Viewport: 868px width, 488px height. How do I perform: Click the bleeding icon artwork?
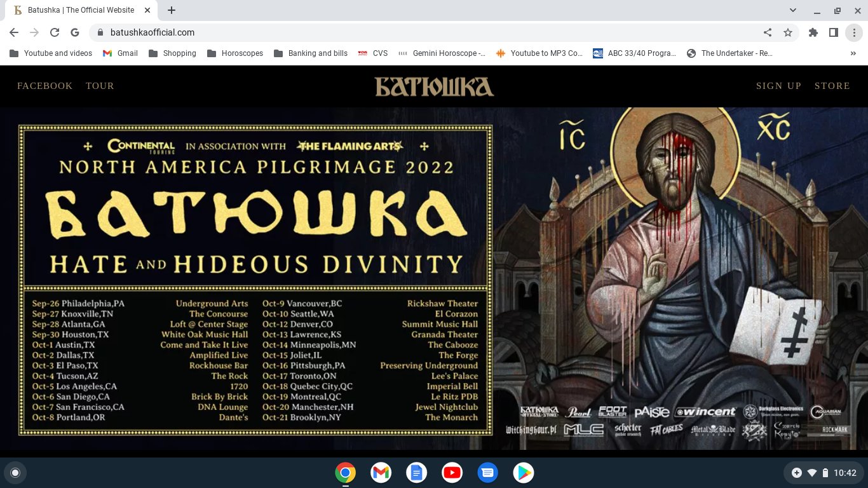[x=682, y=278]
